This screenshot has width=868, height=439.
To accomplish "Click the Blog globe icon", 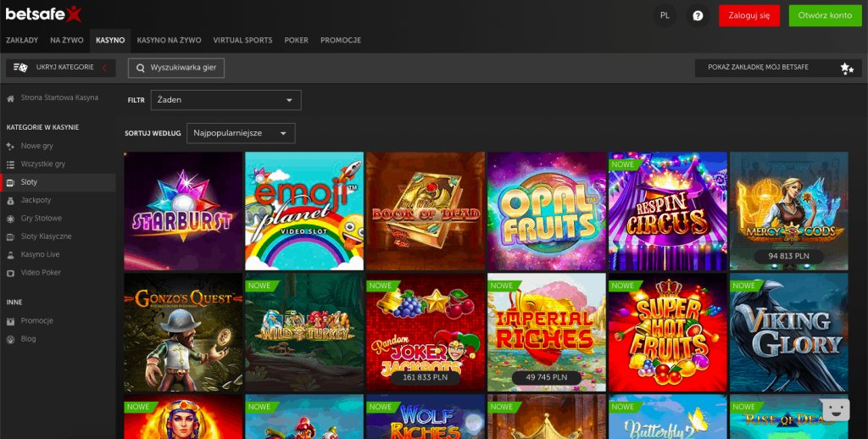I will pyautogui.click(x=10, y=339).
